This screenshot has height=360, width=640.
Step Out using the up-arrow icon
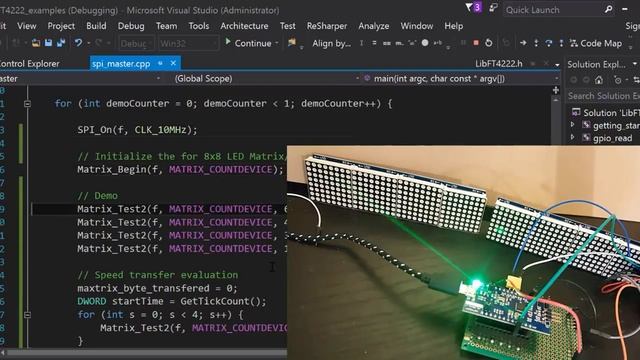pyautogui.click(x=561, y=43)
